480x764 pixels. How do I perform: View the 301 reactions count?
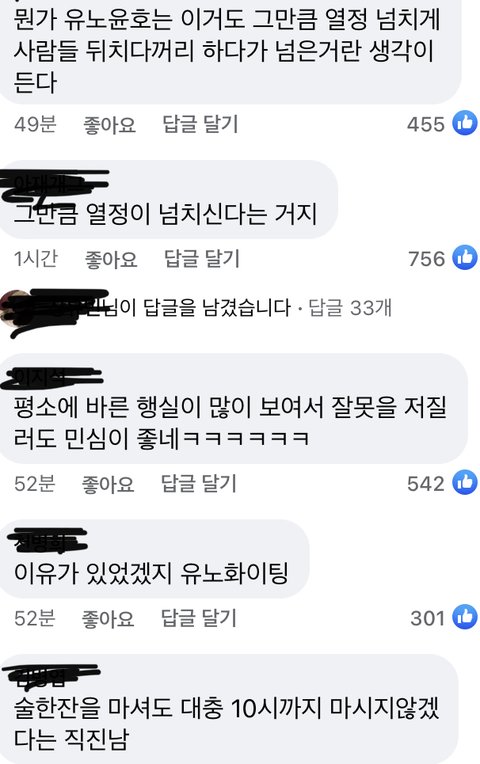coord(427,618)
